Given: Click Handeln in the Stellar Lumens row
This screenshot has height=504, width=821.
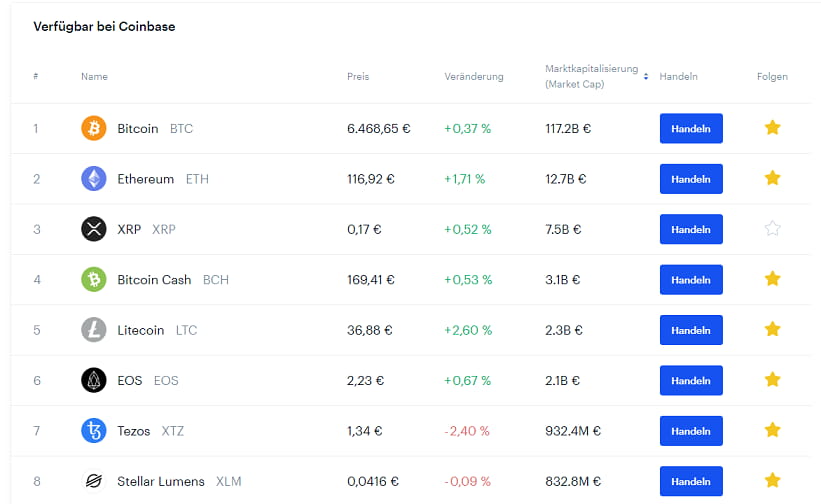Looking at the screenshot, I should click(691, 481).
